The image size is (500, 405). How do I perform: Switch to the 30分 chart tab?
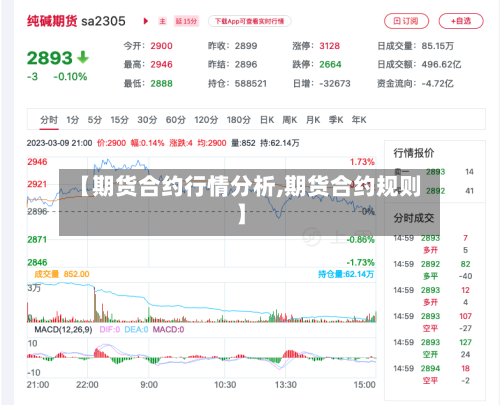(147, 120)
